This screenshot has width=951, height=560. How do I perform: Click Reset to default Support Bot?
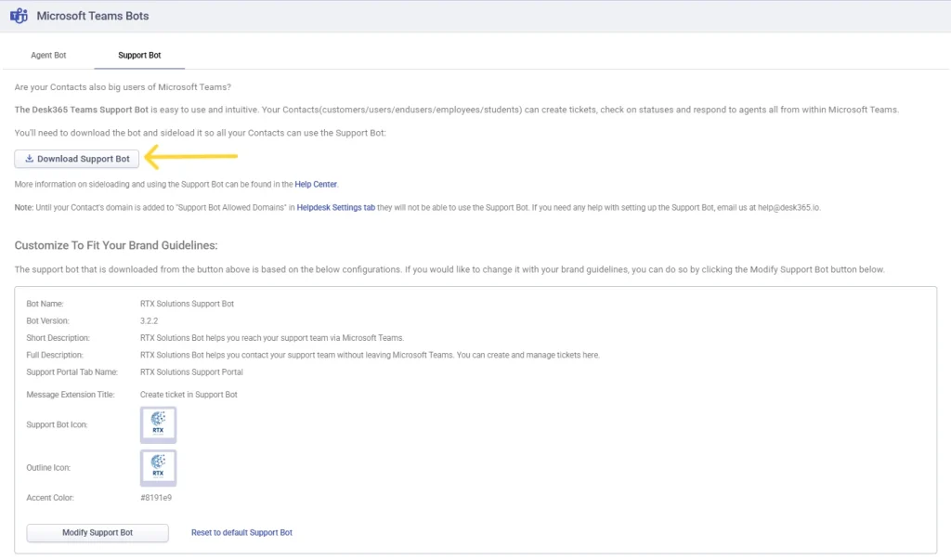(x=241, y=533)
